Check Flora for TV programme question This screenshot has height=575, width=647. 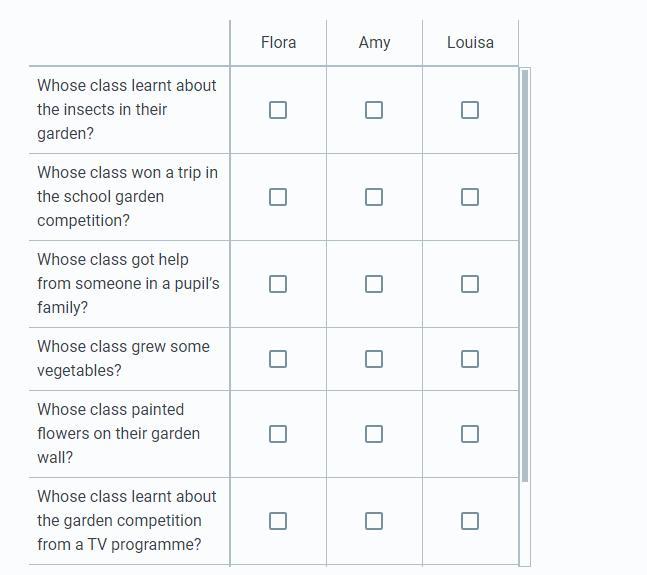coord(278,521)
